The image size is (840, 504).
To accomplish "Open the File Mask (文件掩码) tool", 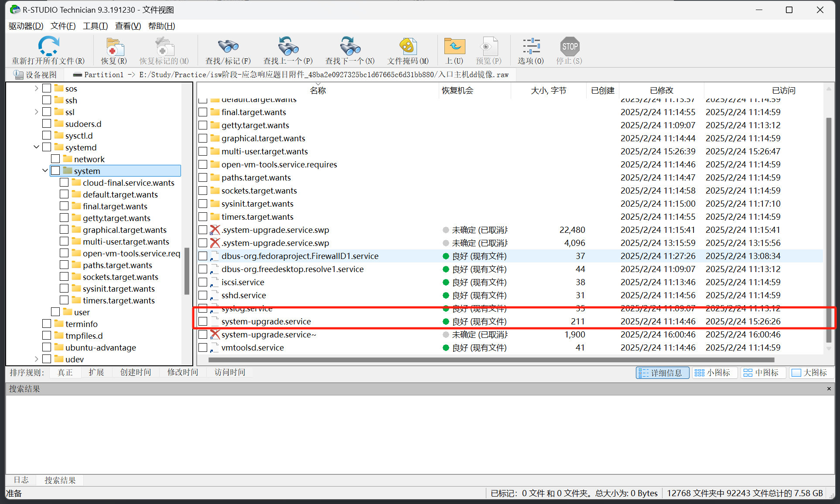I will click(x=408, y=46).
